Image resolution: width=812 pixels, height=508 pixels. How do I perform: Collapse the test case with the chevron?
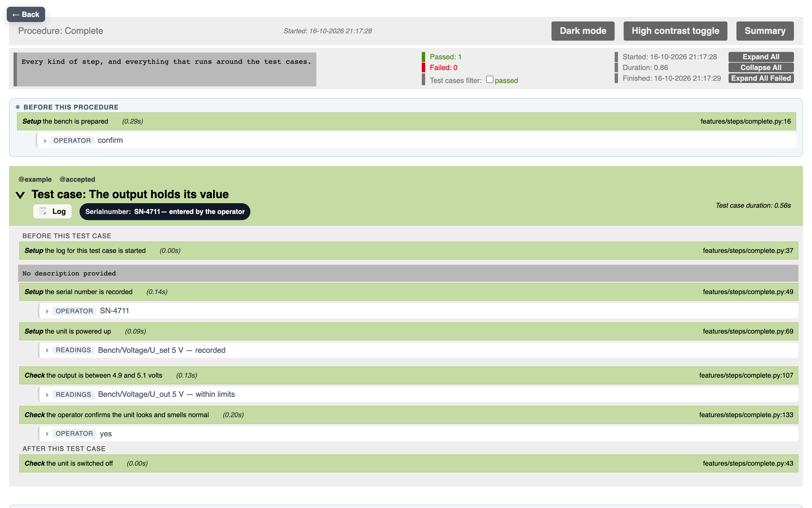[x=20, y=195]
